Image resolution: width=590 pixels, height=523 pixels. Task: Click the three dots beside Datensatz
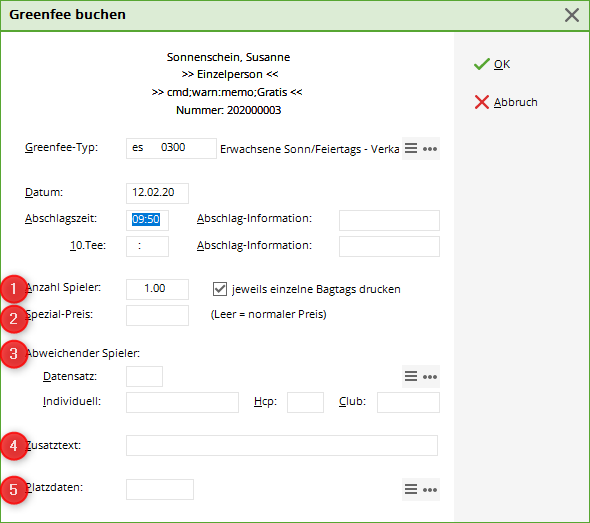tap(430, 377)
